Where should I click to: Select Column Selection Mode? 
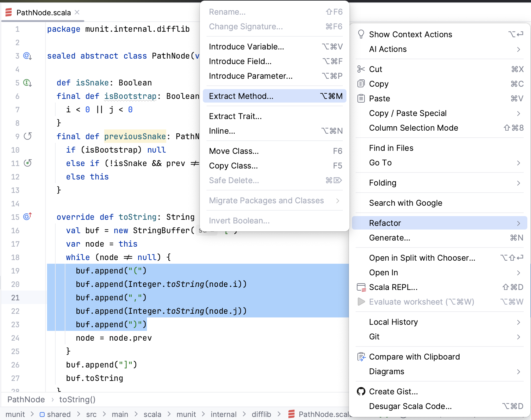coord(413,128)
